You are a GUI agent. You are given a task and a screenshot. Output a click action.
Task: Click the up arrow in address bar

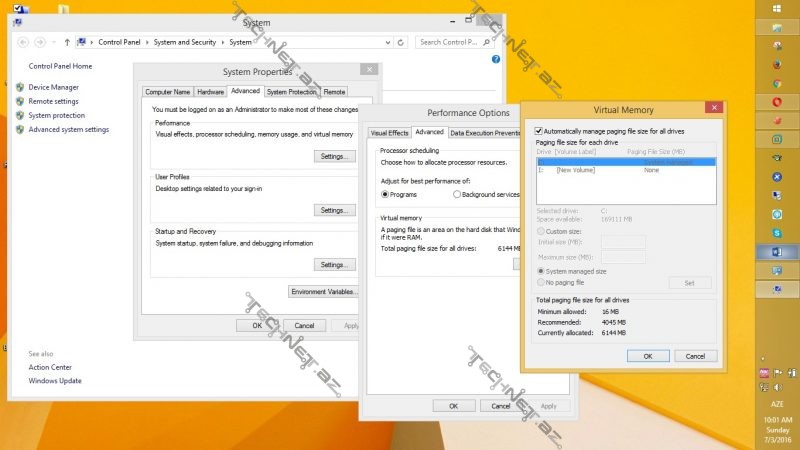point(67,42)
